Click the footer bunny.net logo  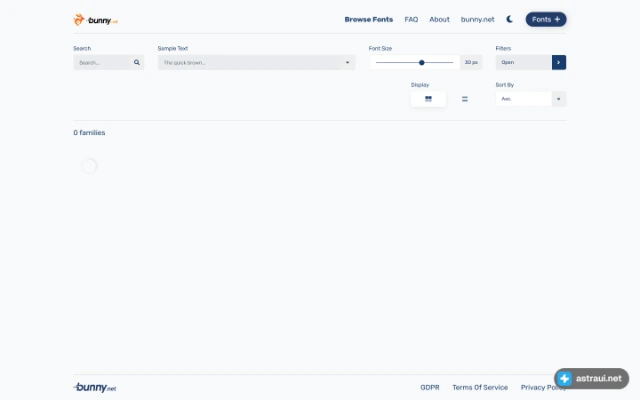pyautogui.click(x=95, y=387)
